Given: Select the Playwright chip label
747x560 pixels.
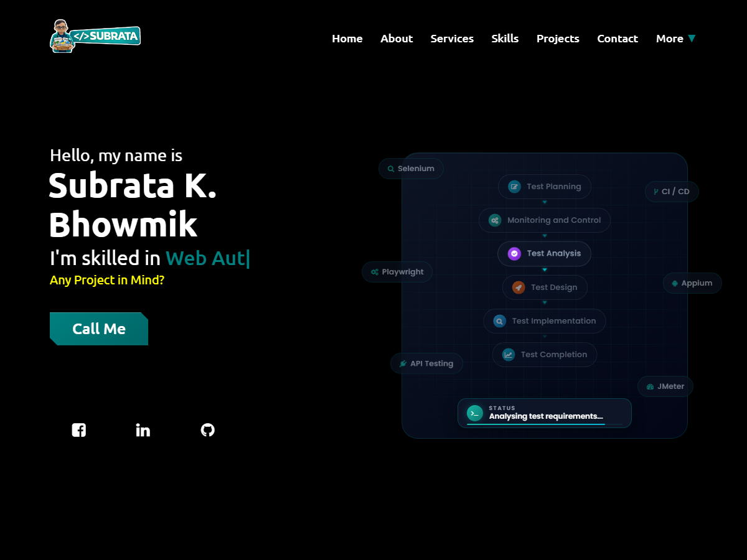Looking at the screenshot, I should pos(403,272).
